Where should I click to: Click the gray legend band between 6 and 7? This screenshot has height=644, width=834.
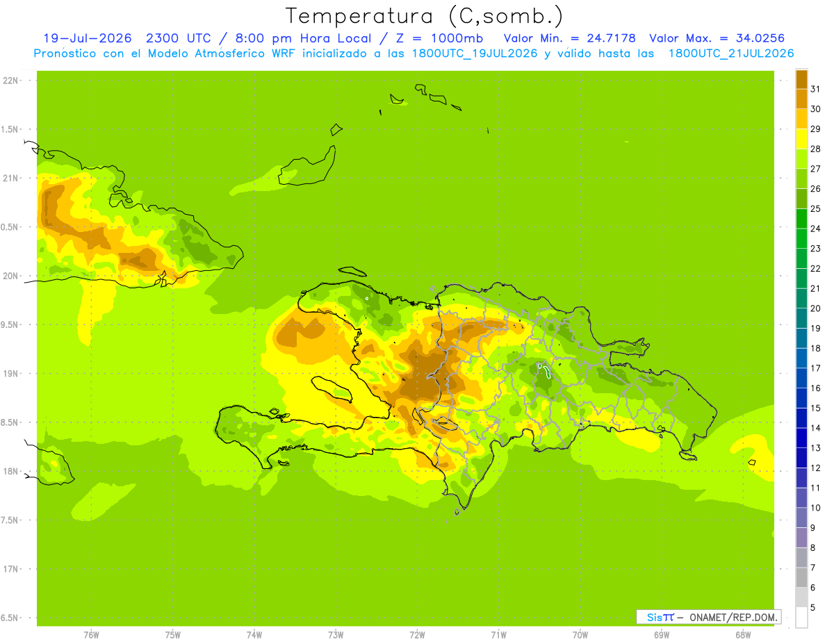(x=801, y=577)
